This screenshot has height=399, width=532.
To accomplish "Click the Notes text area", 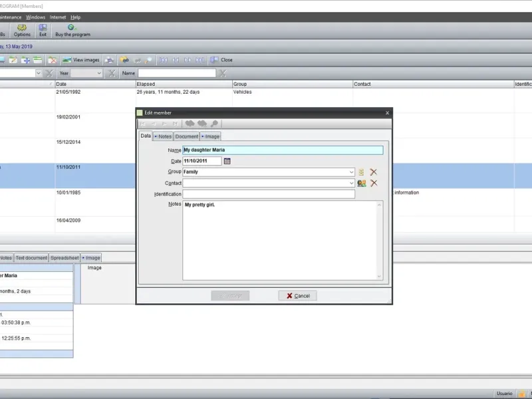I will pos(283,241).
